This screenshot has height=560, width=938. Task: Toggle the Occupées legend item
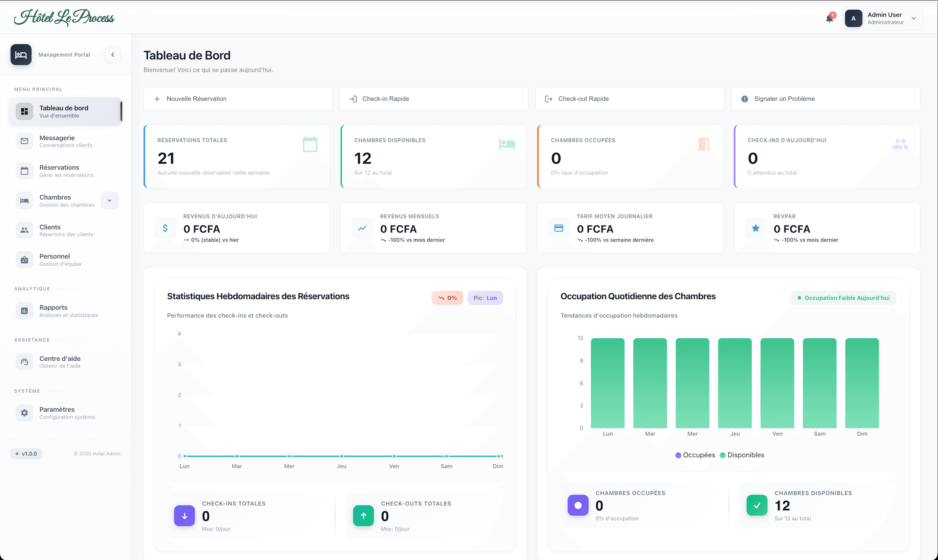pyautogui.click(x=695, y=455)
